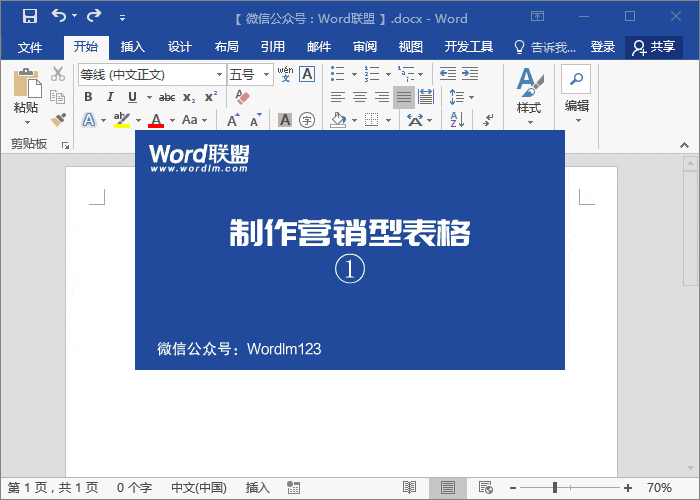Open the 文件 menu

30,47
